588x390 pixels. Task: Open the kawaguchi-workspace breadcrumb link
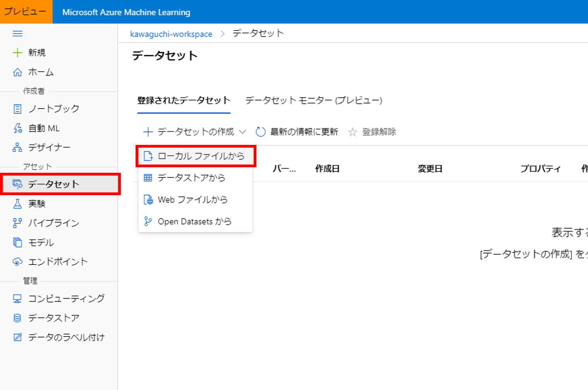(x=171, y=34)
